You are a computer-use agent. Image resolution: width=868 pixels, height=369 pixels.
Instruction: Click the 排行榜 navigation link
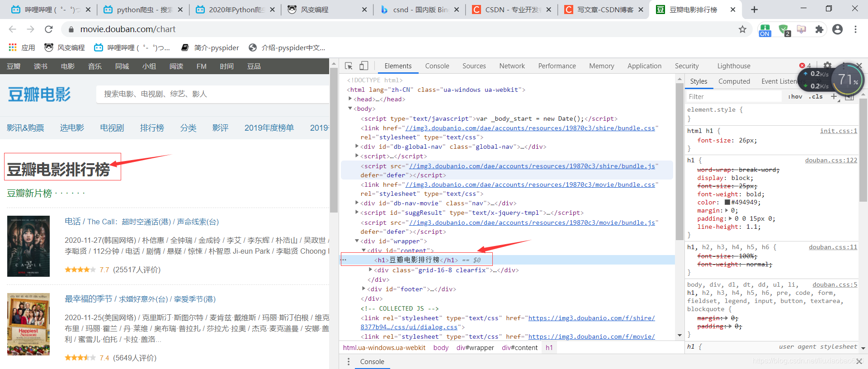[152, 128]
